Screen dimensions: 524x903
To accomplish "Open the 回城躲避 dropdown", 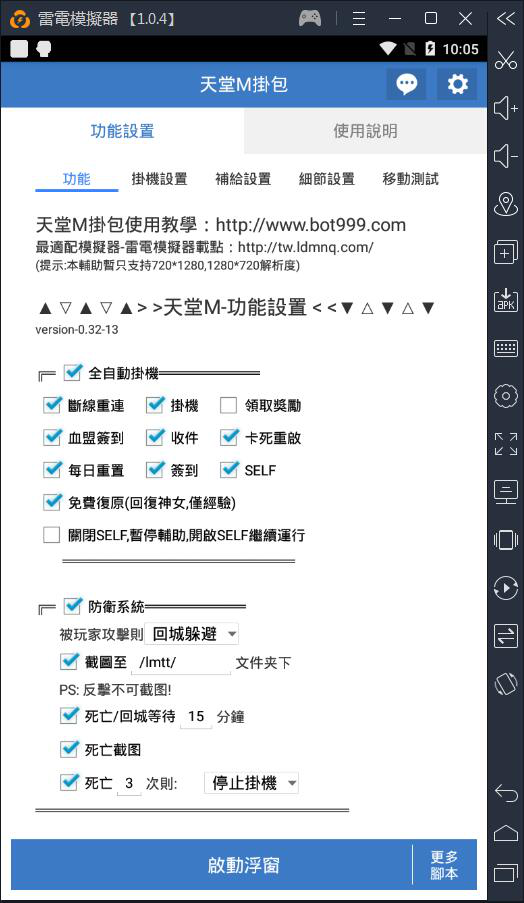I will pos(192,634).
